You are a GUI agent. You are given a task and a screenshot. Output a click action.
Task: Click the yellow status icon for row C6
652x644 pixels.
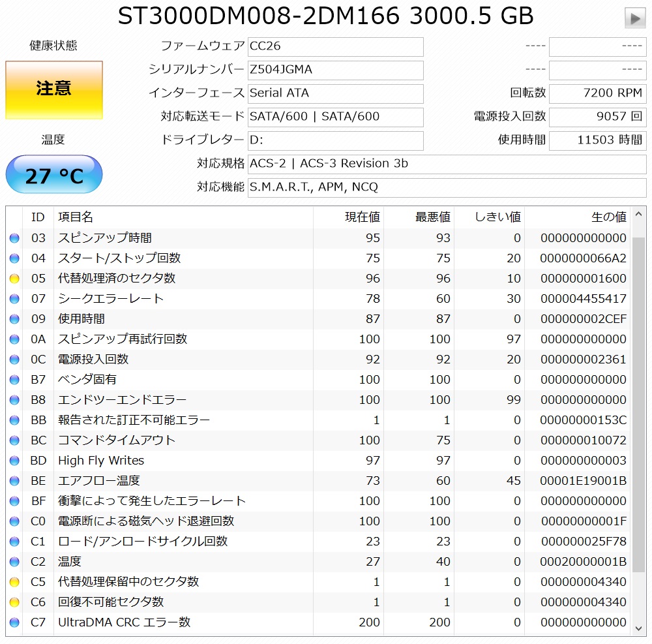[x=14, y=602]
